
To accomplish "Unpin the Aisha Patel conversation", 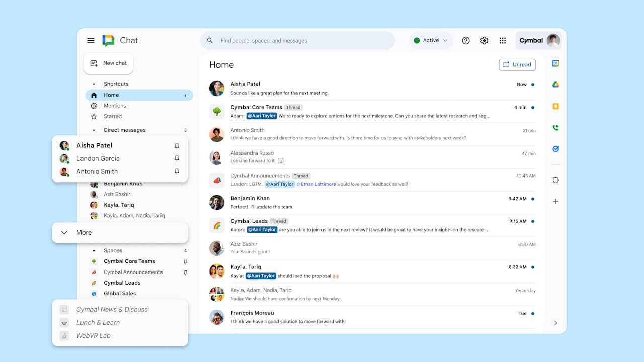I will (x=177, y=146).
